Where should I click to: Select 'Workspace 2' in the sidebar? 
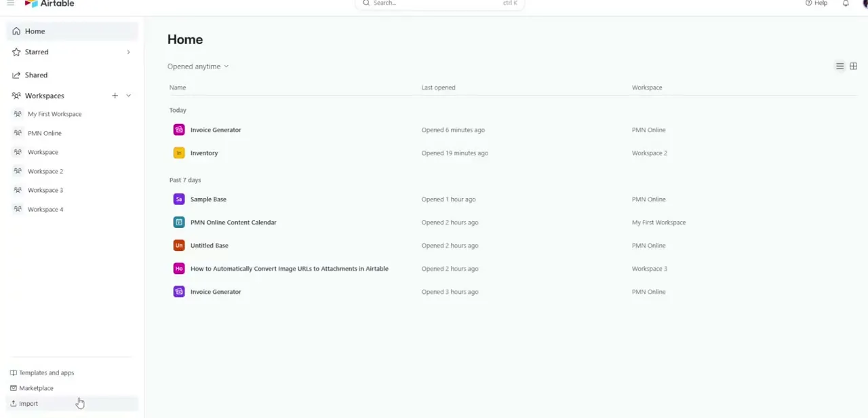(x=45, y=171)
